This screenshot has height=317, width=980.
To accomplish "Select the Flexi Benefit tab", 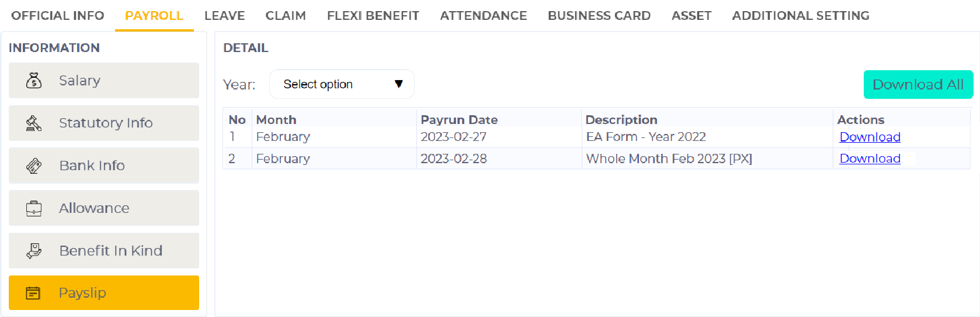I will point(373,16).
